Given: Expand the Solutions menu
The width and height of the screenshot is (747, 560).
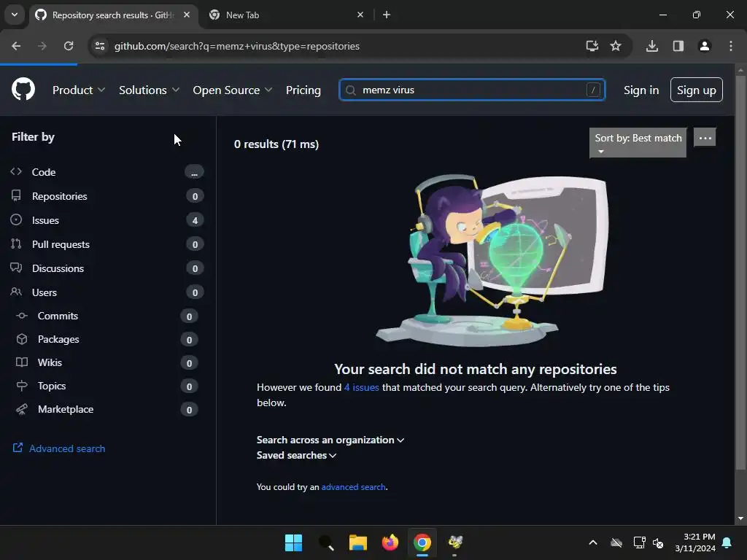Looking at the screenshot, I should (149, 90).
